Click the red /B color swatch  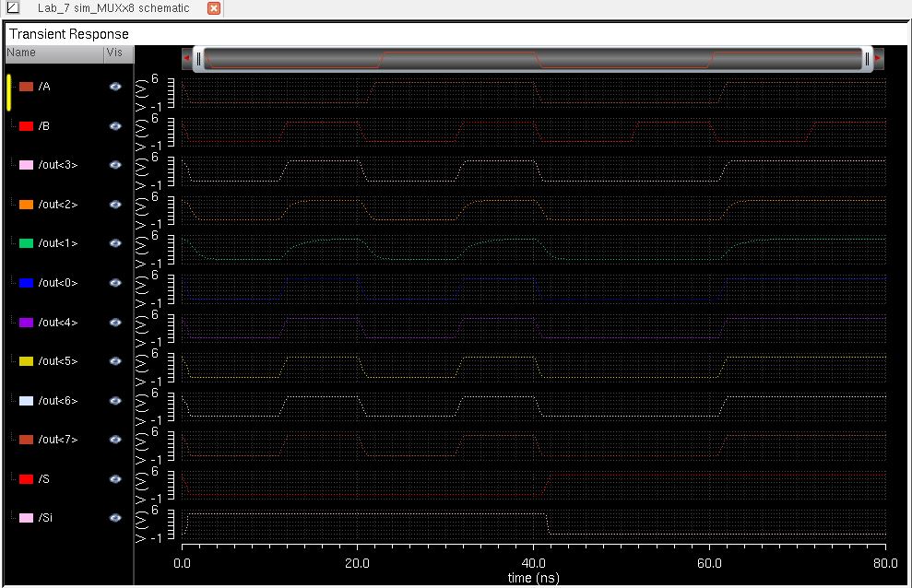26,126
